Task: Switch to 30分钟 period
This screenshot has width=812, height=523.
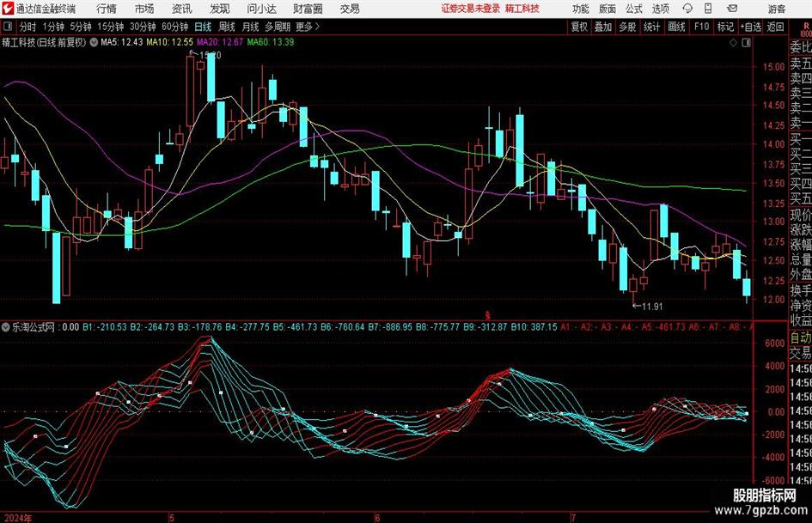Action: tap(143, 27)
